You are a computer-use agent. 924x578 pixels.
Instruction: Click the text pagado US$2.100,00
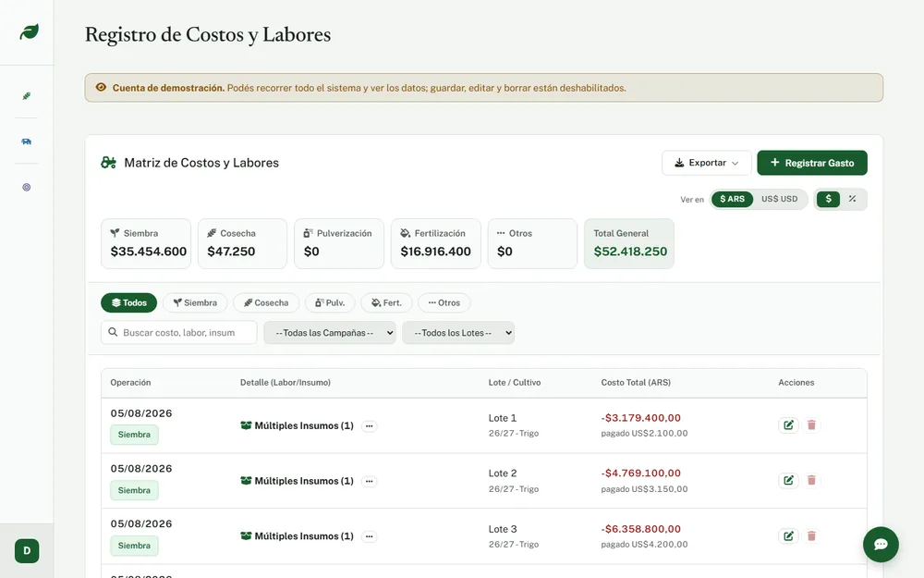click(644, 433)
